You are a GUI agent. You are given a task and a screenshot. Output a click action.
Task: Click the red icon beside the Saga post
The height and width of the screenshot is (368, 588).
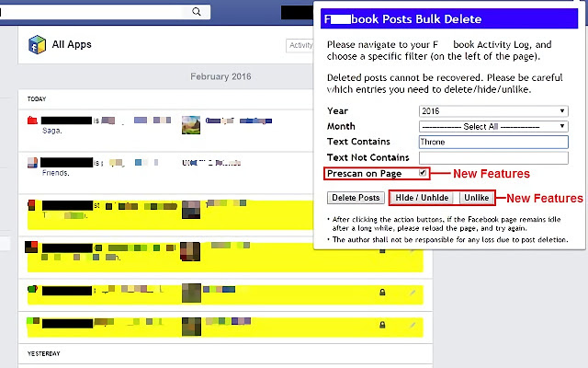pyautogui.click(x=32, y=121)
